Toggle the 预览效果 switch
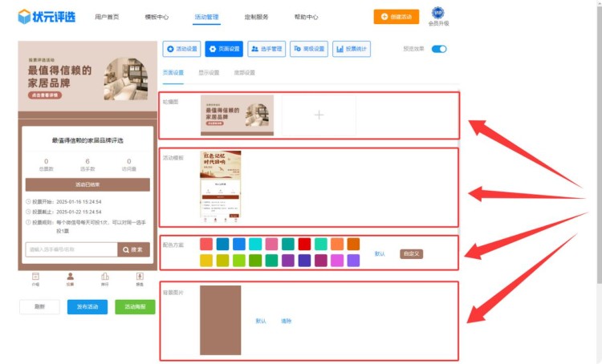Viewport: 602px width, 364px height. (x=438, y=49)
